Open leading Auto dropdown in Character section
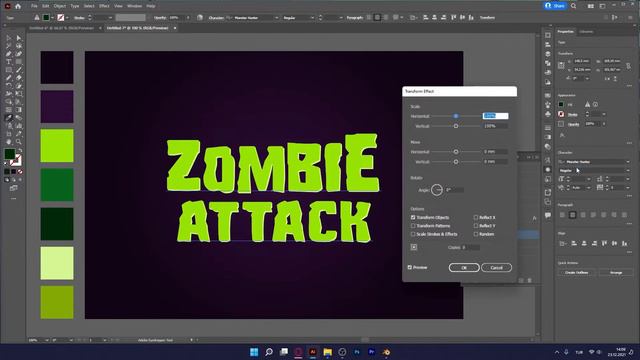This screenshot has width=640, height=360. 588,187
